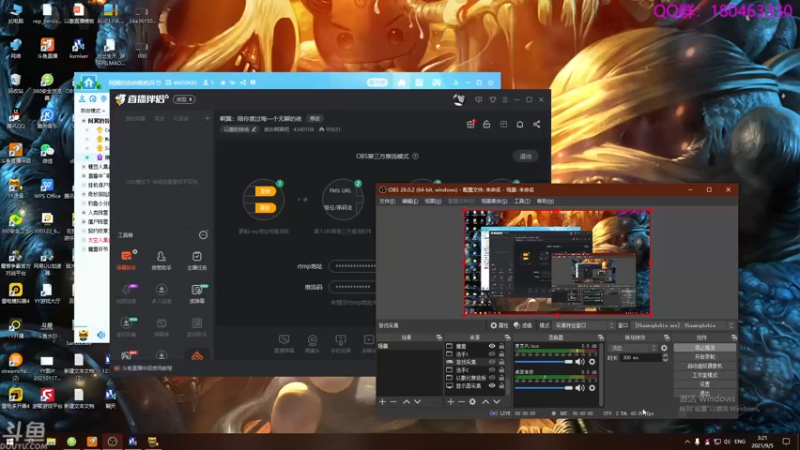Open hamburger menu in 直播伴侣 title bar

pos(505,99)
